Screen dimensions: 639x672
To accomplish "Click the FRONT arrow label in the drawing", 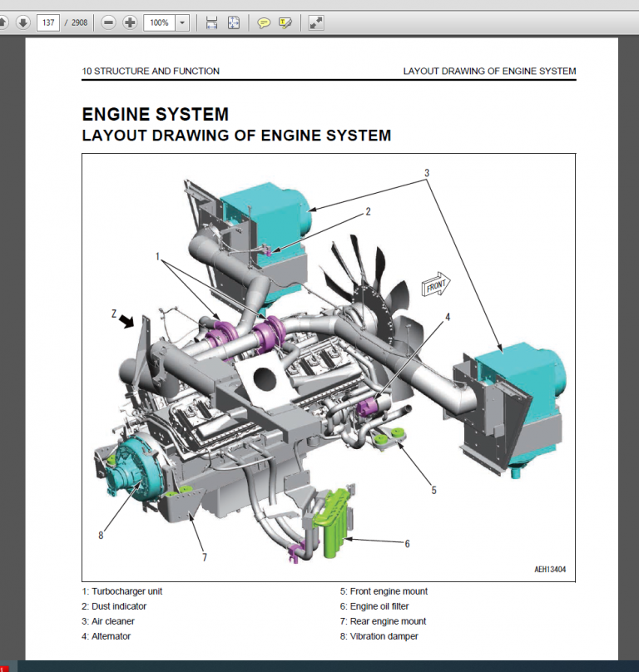I will 436,286.
